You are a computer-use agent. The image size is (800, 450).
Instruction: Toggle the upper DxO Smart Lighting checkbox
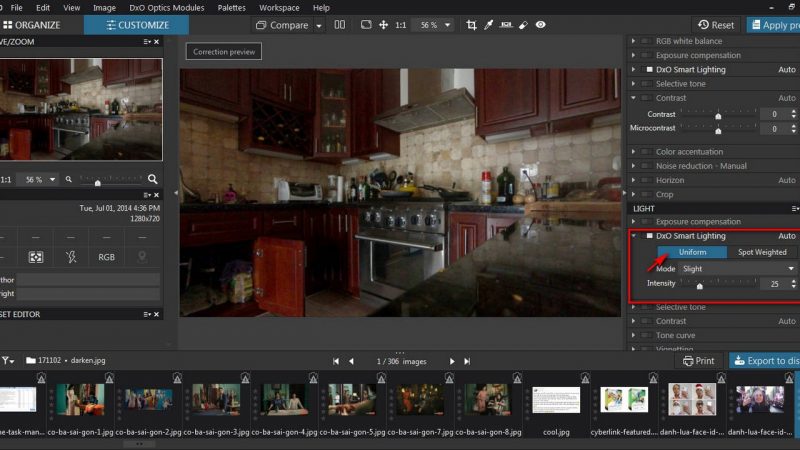649,69
